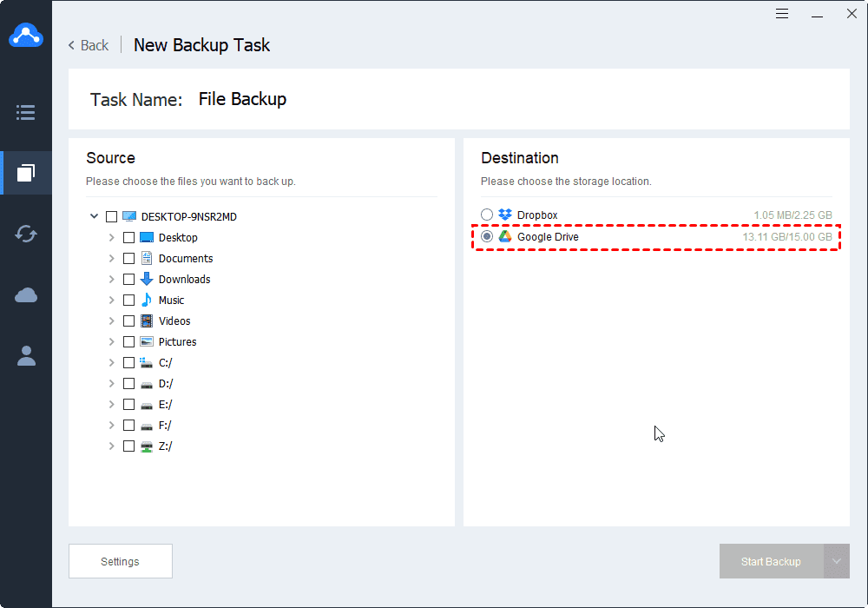This screenshot has height=608, width=868.
Task: Open the hamburger menu in title bar
Action: [782, 14]
